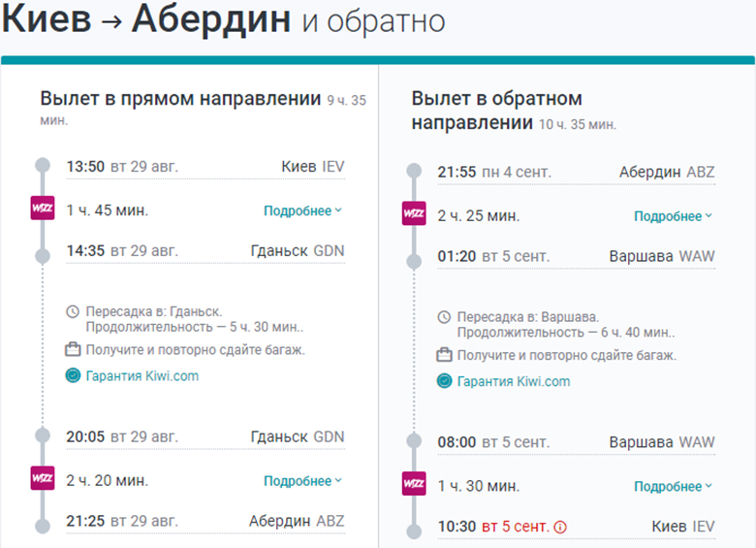Click the Kiwi.com guarantee badge icon for Warsaw layover
This screenshot has width=756, height=548.
pyautogui.click(x=444, y=381)
